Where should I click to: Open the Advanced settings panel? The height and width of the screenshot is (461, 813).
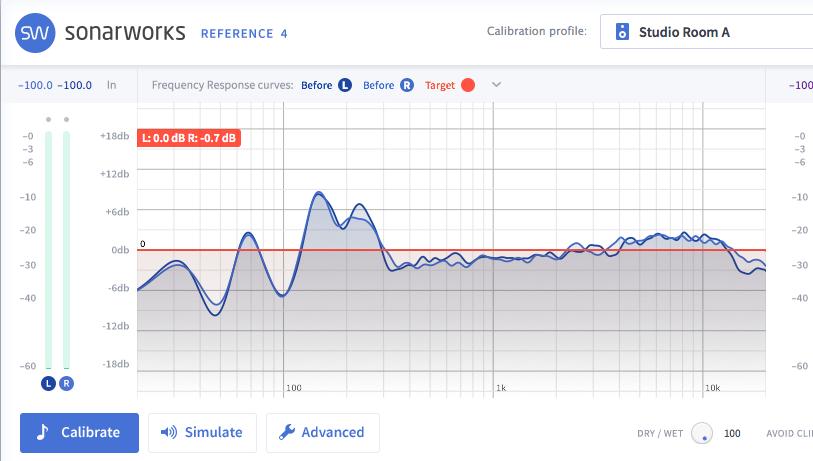(x=322, y=432)
